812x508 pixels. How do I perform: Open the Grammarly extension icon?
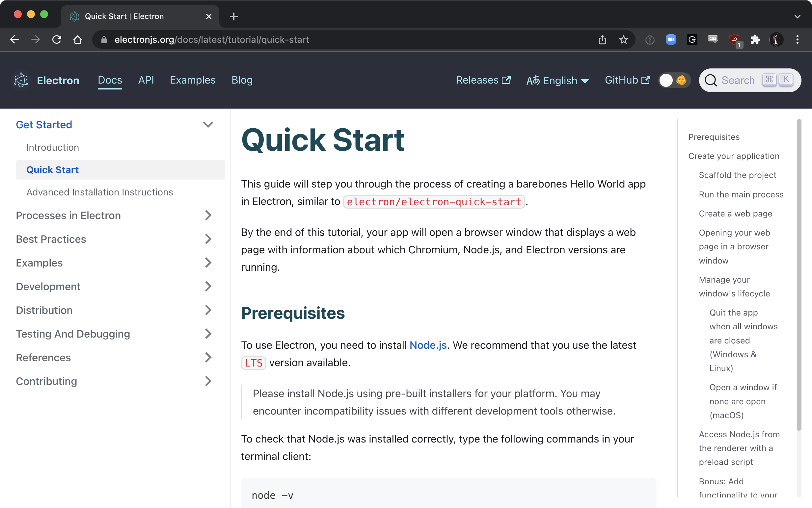pos(692,39)
